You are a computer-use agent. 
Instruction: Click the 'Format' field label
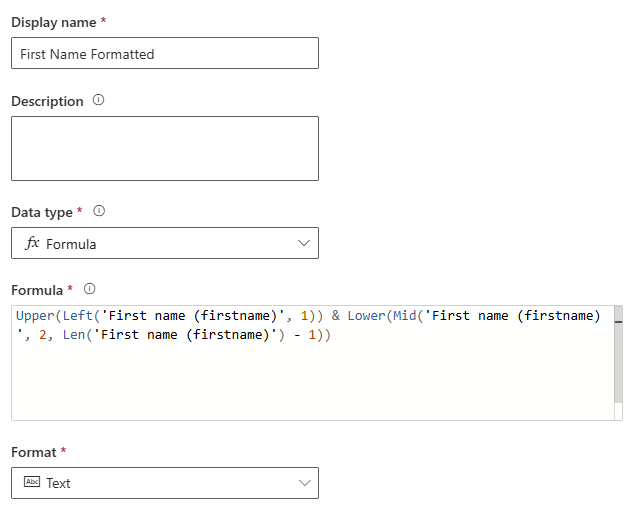[x=34, y=453]
